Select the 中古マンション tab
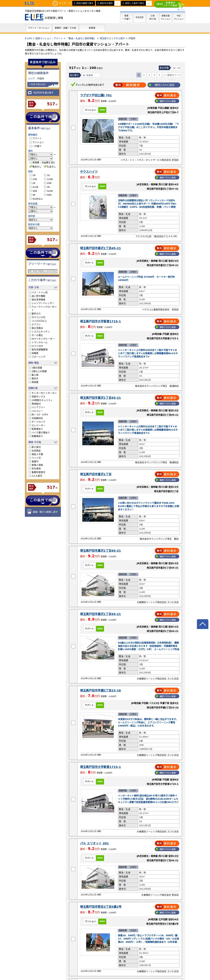210x980 pixels. pyautogui.click(x=179, y=17)
